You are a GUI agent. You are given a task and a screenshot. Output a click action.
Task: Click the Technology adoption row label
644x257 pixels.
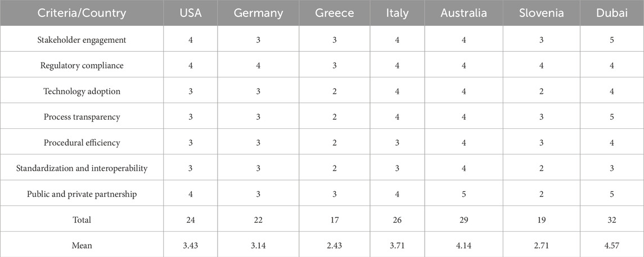tap(82, 91)
